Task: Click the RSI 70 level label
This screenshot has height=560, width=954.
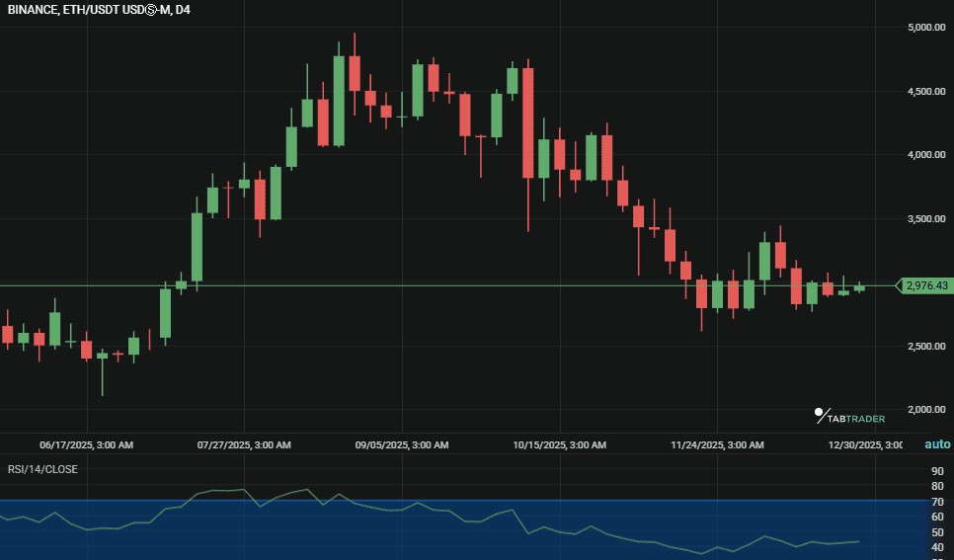Action: 936,502
